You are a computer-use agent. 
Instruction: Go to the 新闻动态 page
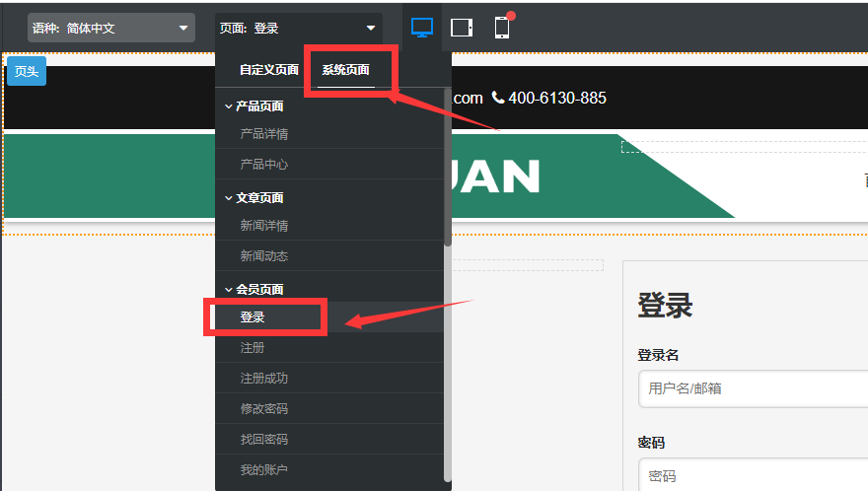tap(264, 256)
